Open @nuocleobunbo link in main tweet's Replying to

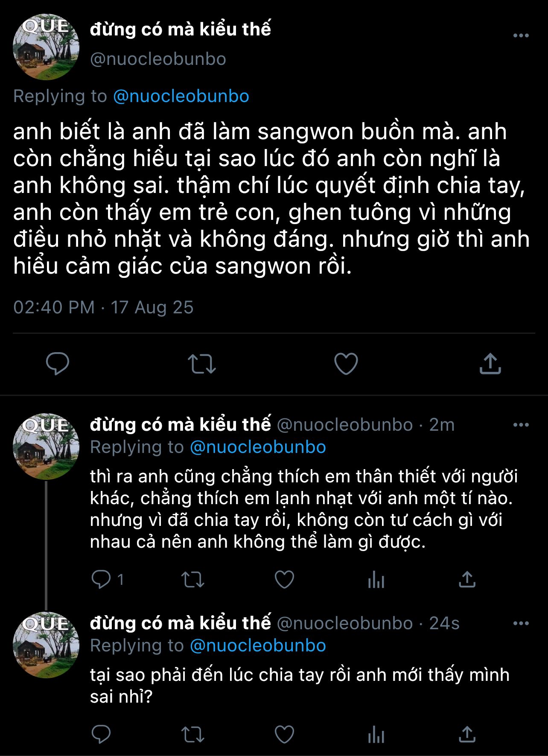181,96
